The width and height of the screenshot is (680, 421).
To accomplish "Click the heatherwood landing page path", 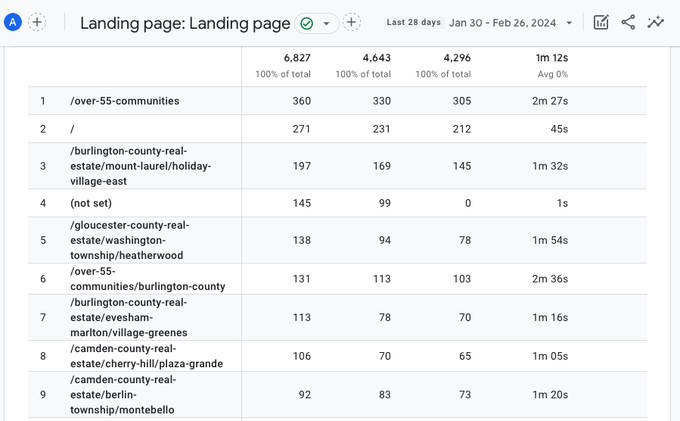I will tap(130, 240).
